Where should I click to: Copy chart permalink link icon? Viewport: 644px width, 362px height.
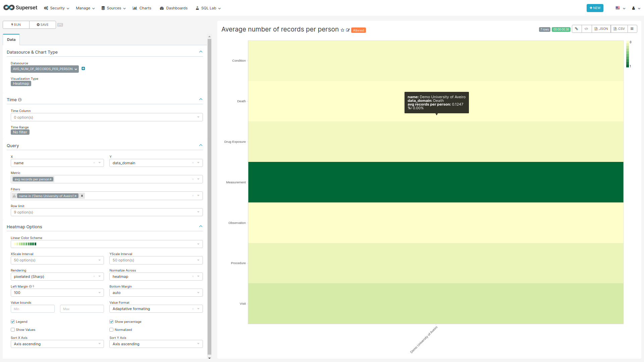coord(577,29)
